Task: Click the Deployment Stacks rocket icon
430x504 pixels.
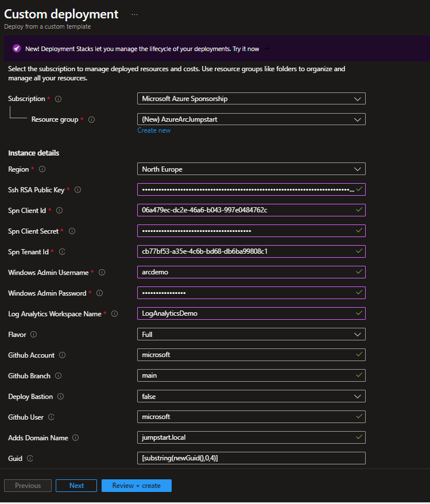Action: tap(17, 49)
